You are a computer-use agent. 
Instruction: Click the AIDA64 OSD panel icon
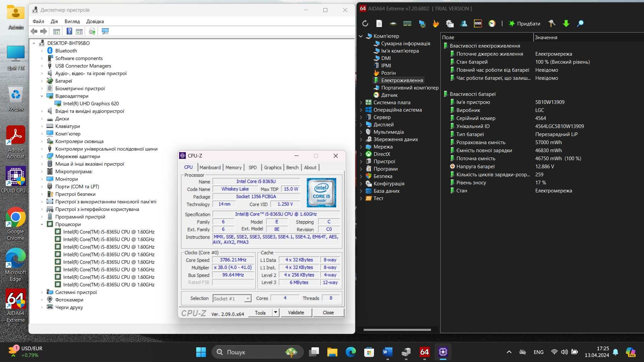coord(478,23)
